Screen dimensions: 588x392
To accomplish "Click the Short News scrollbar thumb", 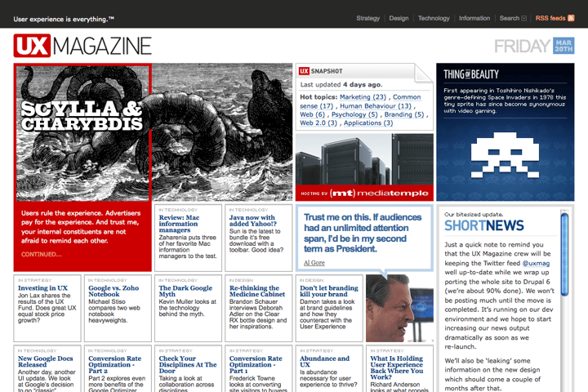I will point(564,254).
